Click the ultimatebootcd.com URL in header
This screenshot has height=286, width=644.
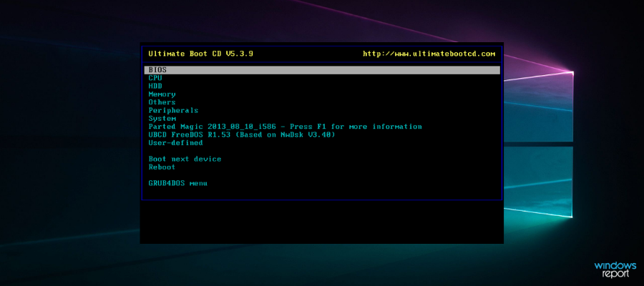(x=429, y=54)
